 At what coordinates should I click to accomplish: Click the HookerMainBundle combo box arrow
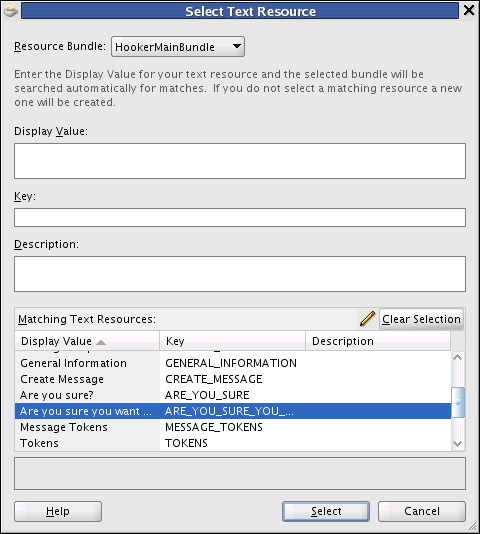tap(237, 46)
